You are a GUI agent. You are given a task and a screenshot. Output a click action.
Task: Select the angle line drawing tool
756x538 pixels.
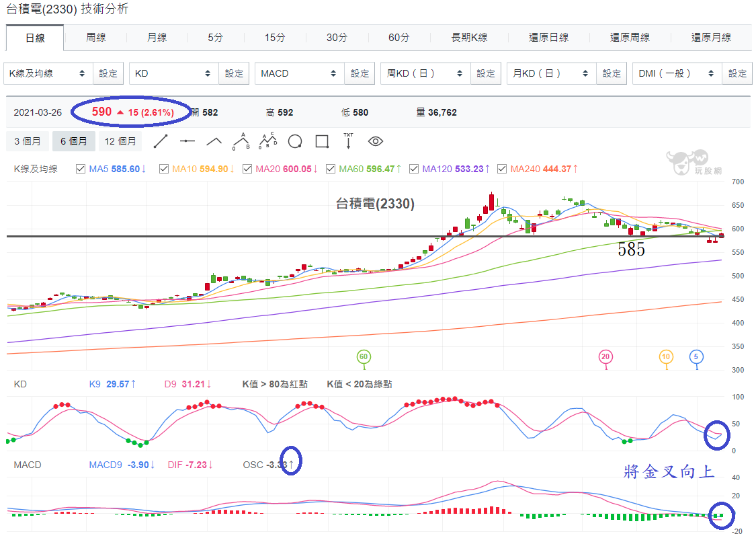pos(214,141)
